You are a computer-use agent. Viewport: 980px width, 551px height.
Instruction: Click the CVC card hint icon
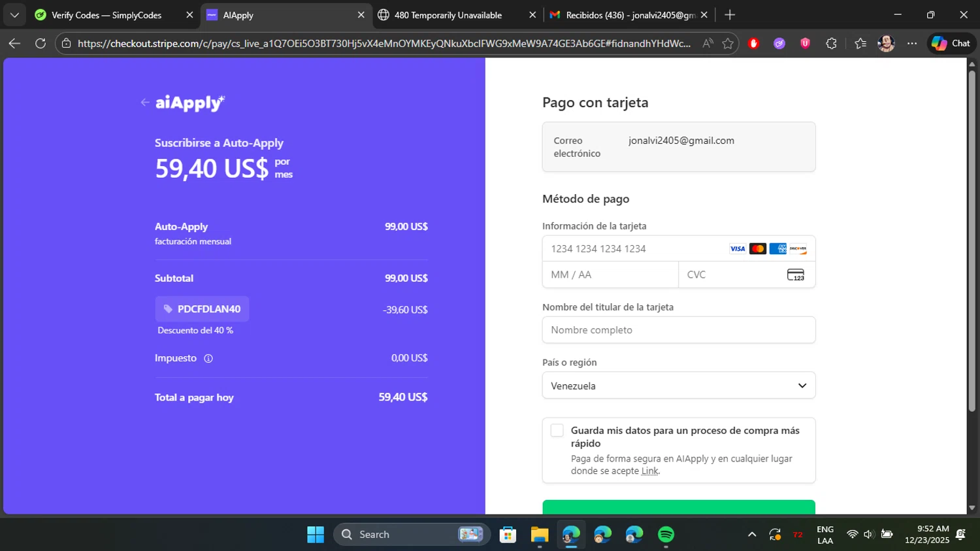coord(796,275)
